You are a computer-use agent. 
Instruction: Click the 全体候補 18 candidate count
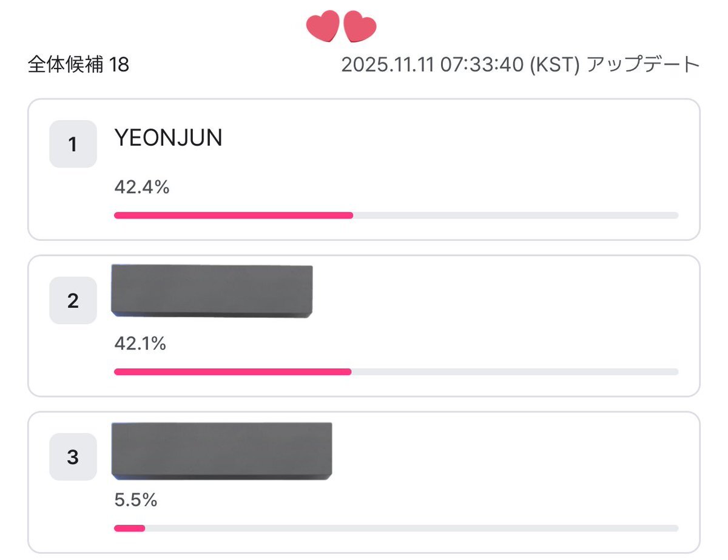click(78, 64)
